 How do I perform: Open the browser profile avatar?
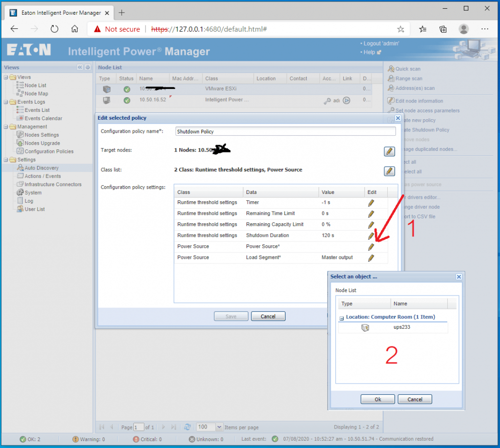463,29
